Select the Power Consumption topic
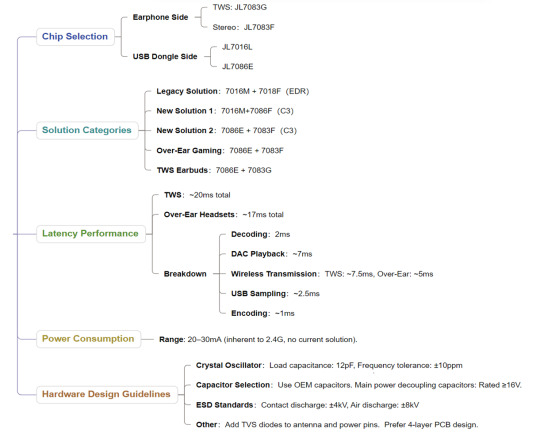Image resolution: width=540 pixels, height=433 pixels. tap(88, 339)
